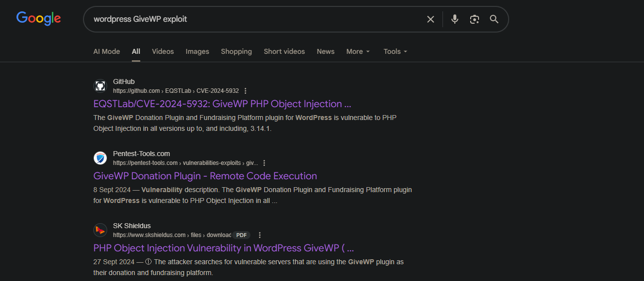This screenshot has height=281, width=644.
Task: Click the GitHub favicon in first result
Action: [x=100, y=86]
